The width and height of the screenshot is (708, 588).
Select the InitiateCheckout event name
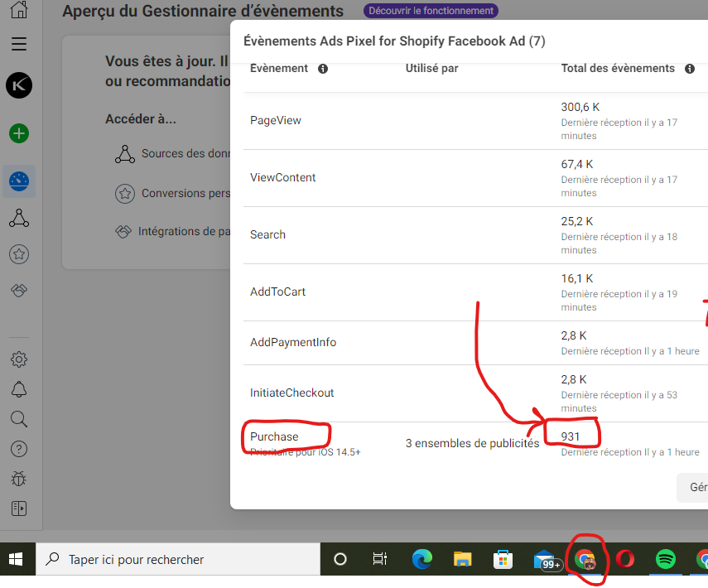tap(291, 393)
